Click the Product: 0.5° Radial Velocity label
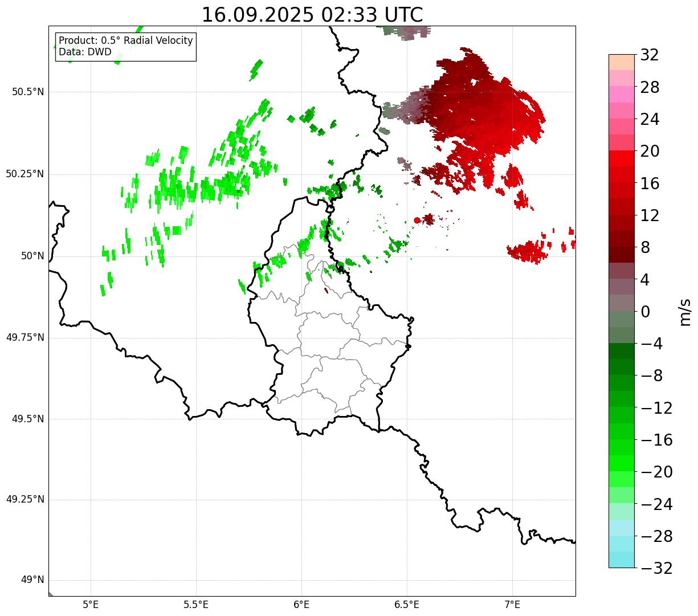The height and width of the screenshot is (616, 698). (126, 41)
